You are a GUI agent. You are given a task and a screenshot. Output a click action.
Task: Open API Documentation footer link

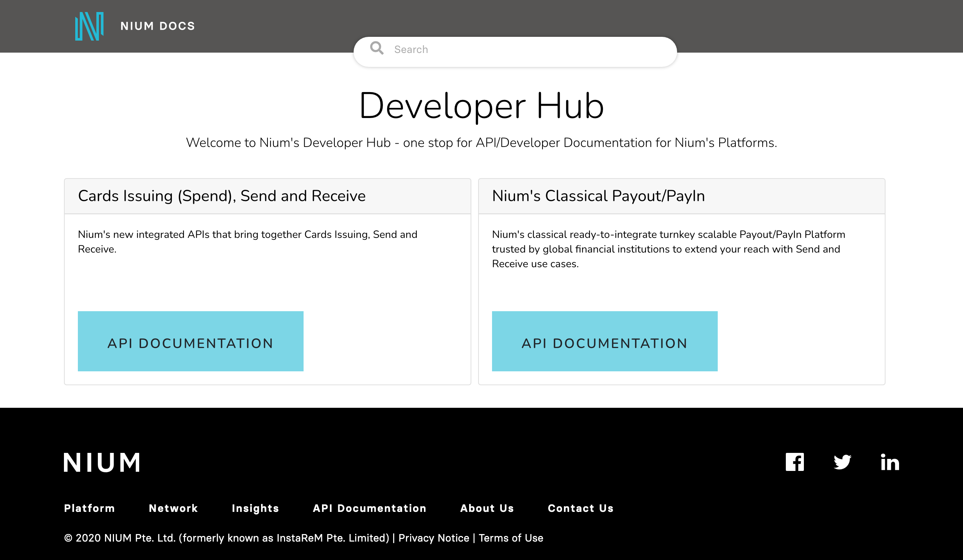coord(369,508)
